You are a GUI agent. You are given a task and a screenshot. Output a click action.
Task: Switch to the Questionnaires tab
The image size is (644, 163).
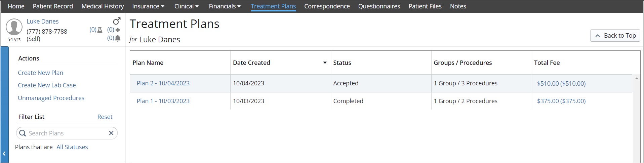[379, 6]
